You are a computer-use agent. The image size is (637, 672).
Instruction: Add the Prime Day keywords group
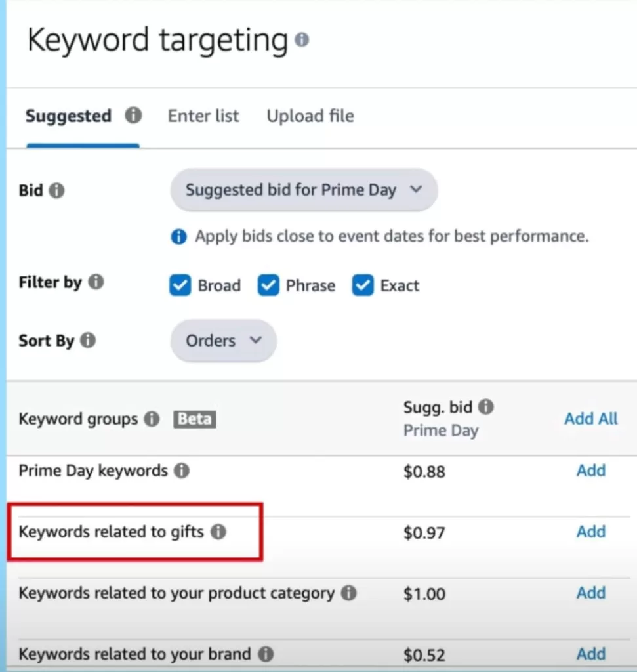[590, 471]
